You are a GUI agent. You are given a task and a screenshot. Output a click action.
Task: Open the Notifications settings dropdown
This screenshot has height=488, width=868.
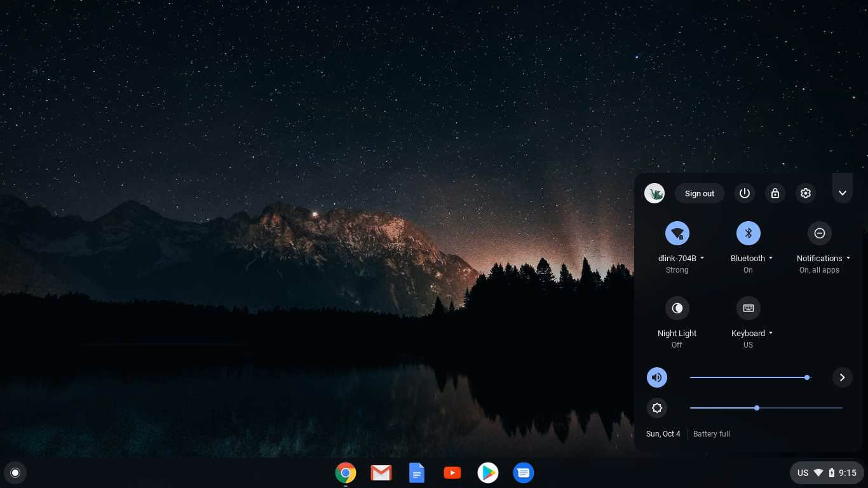[848, 258]
